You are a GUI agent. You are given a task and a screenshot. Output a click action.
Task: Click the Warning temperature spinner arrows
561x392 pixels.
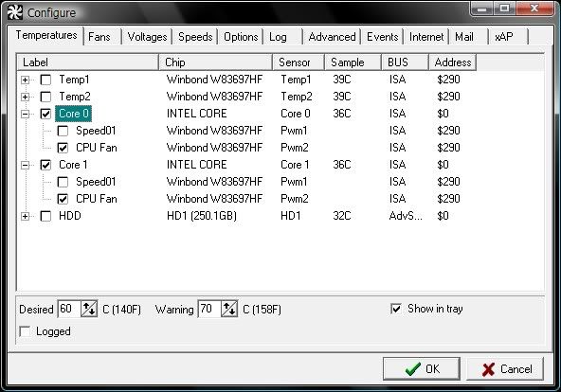pos(229,309)
